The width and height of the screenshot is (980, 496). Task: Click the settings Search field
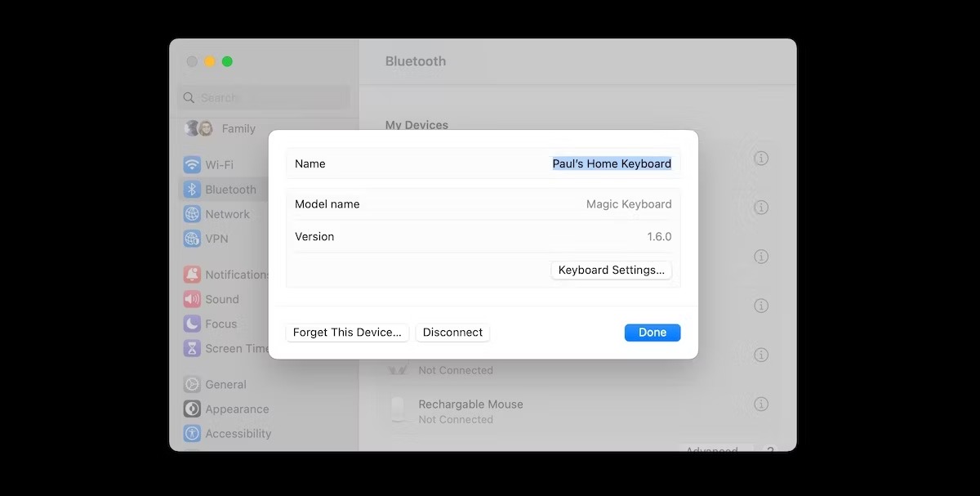[x=264, y=97]
